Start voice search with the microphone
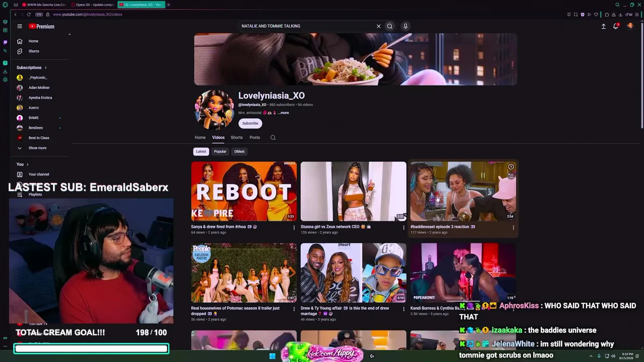Image resolution: width=644 pixels, height=362 pixels. (405, 26)
